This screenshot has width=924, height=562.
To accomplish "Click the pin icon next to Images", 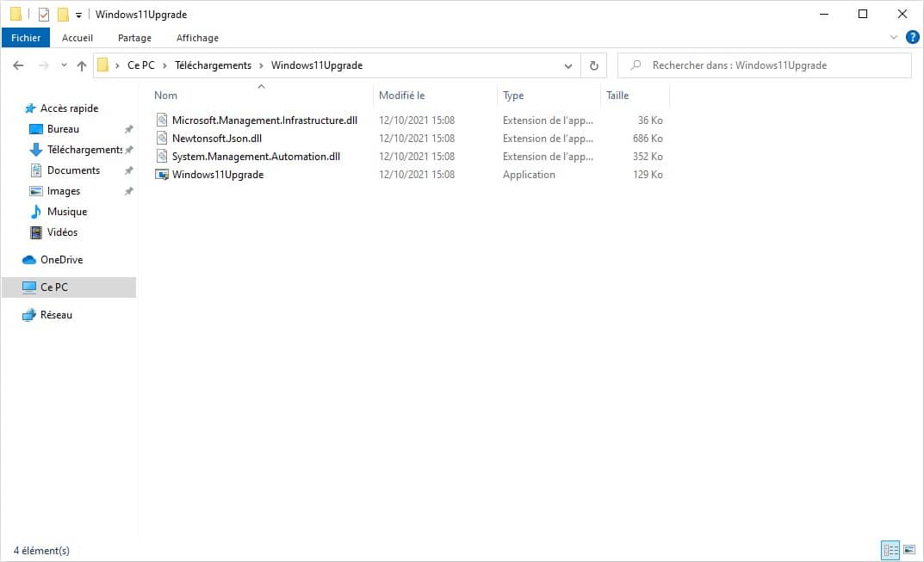I will click(128, 191).
